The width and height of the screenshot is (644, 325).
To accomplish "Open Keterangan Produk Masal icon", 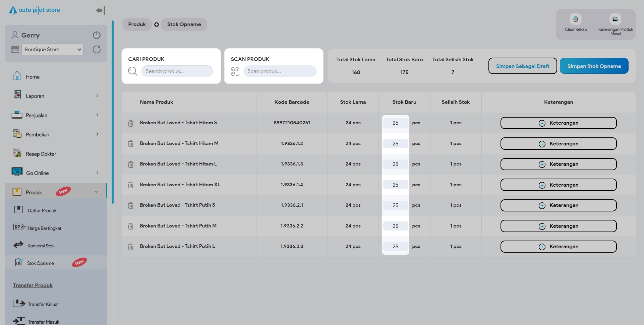I will pyautogui.click(x=615, y=19).
